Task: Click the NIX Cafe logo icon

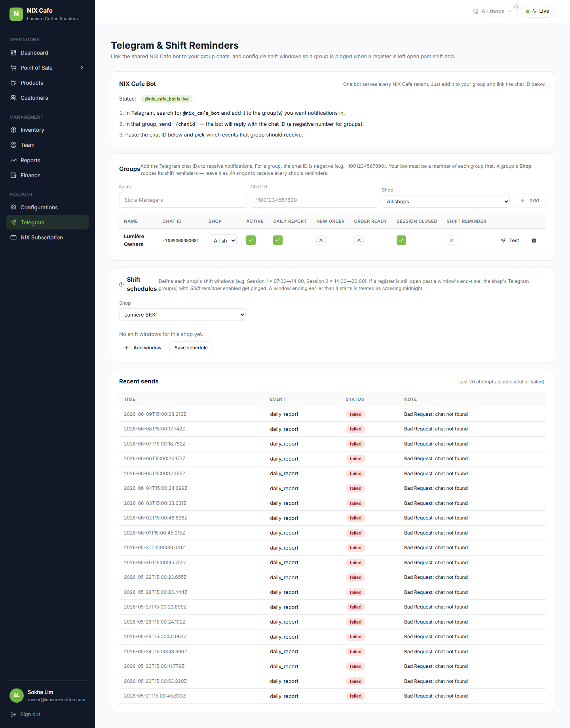Action: (16, 14)
